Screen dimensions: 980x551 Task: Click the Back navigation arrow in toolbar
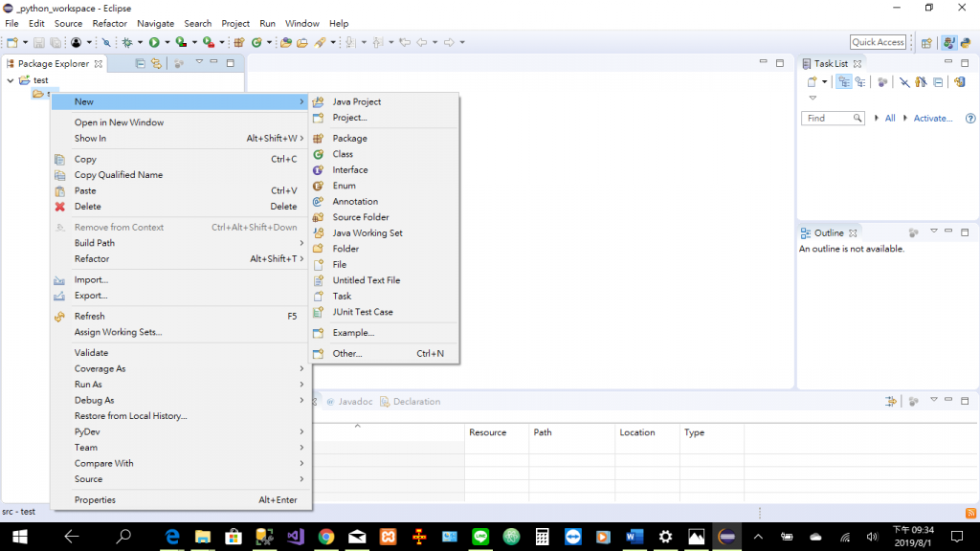click(x=422, y=42)
